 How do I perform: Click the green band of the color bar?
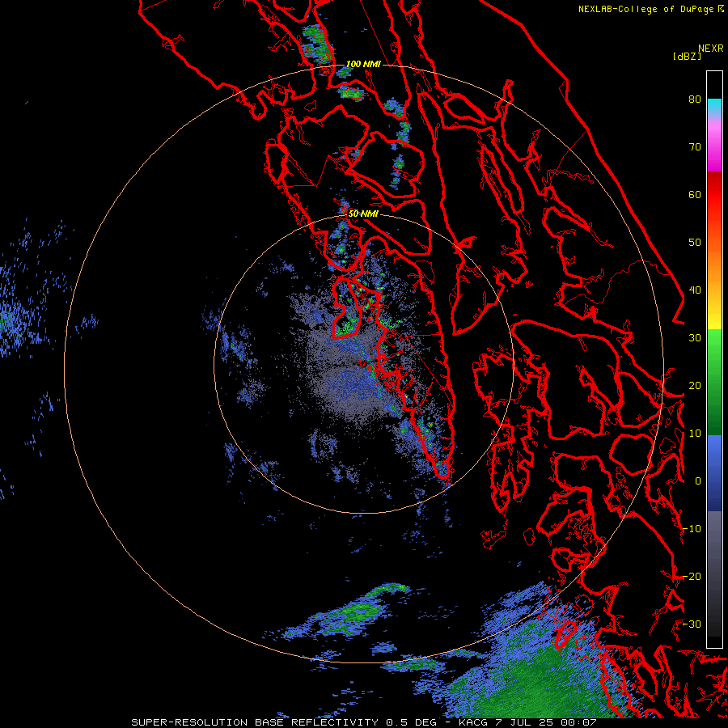pos(714,382)
